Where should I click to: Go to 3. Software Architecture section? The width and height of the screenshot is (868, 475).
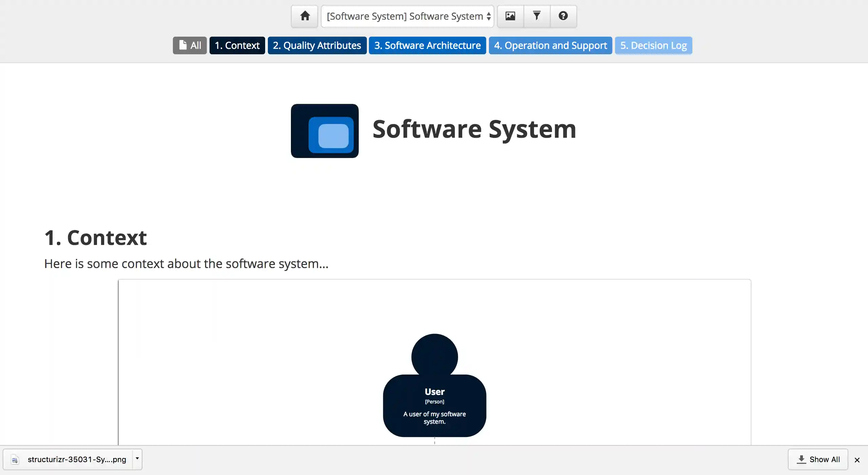427,45
